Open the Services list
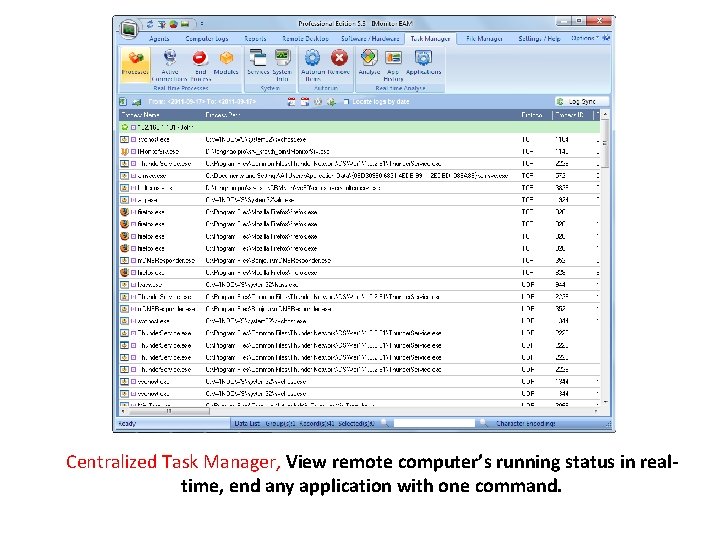Image resolution: width=720 pixels, height=540 pixels. tap(258, 63)
